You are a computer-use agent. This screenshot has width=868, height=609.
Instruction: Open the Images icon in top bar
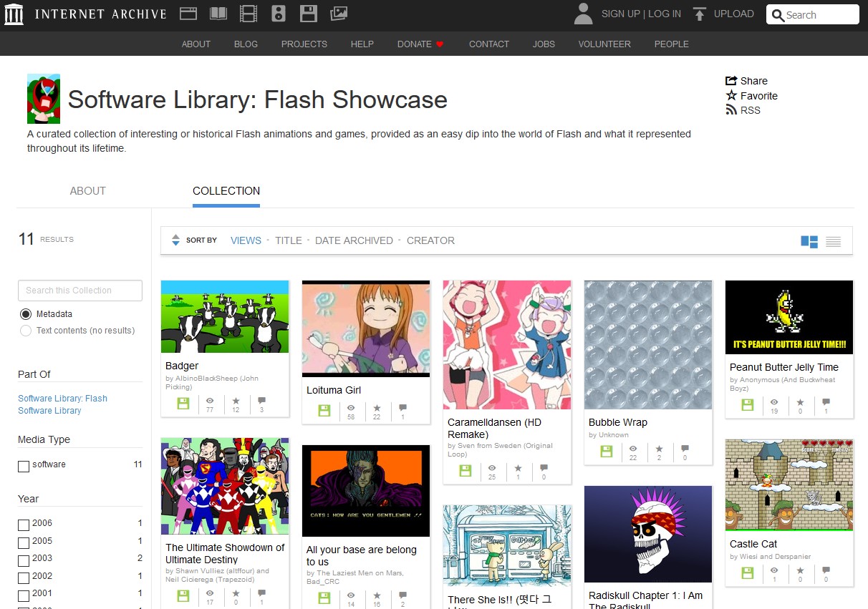coord(339,13)
